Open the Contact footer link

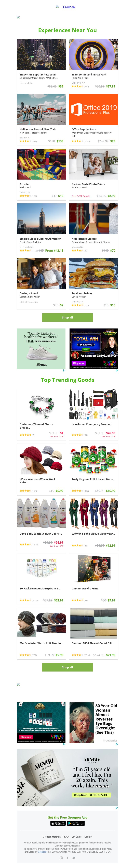88,837
